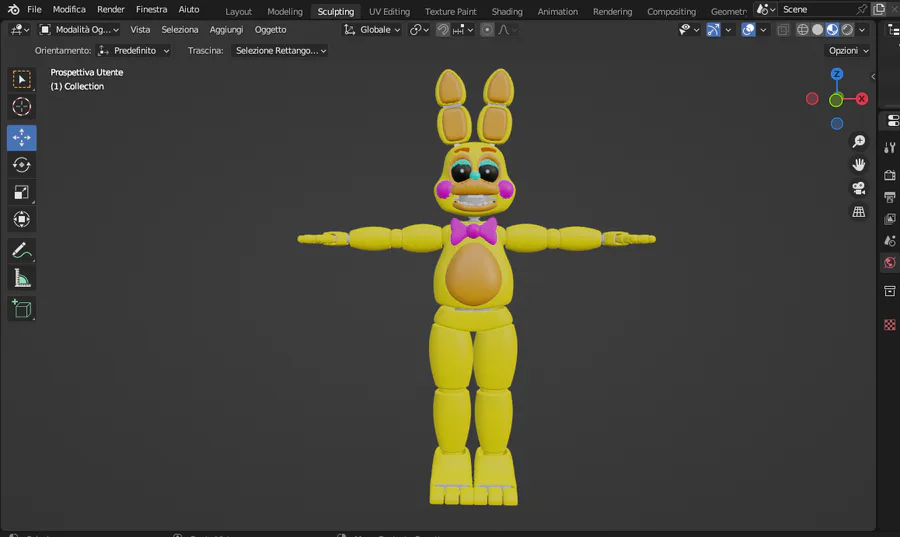900x537 pixels.
Task: Switch to the UV Editing workspace tab
Action: (389, 11)
